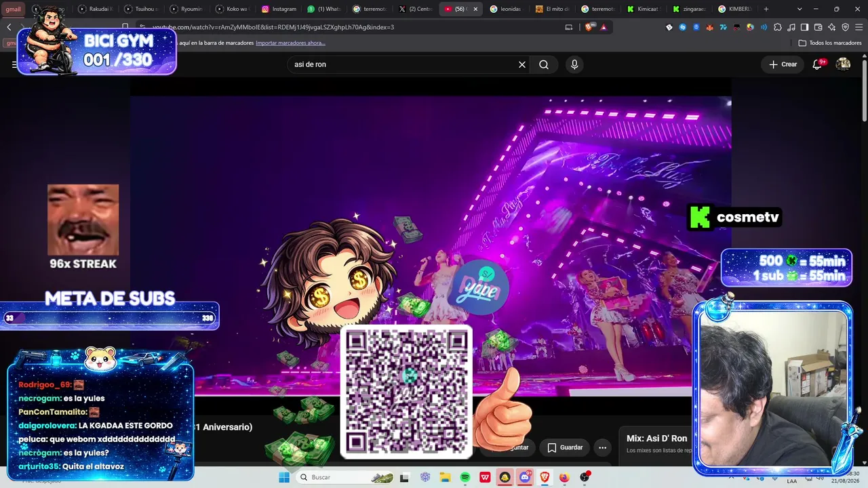The width and height of the screenshot is (868, 488).
Task: Click the 96x STREAK label
Action: 83,264
